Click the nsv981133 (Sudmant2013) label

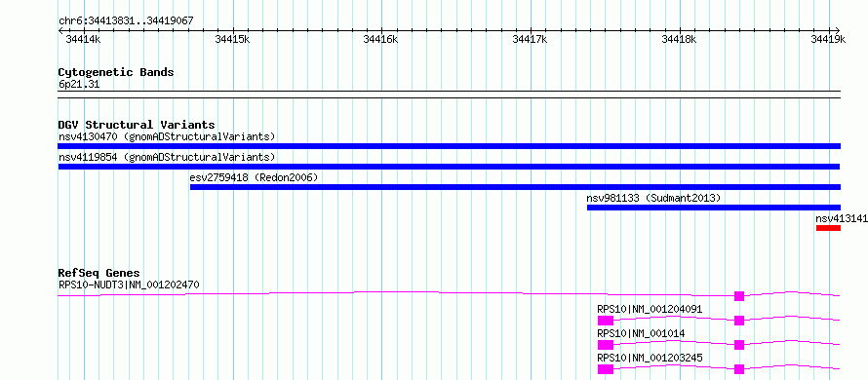(653, 198)
